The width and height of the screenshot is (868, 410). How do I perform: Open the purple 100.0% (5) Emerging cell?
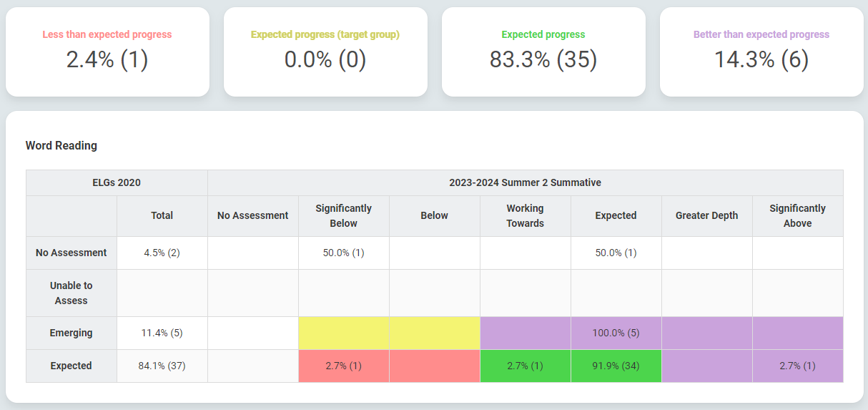point(616,333)
